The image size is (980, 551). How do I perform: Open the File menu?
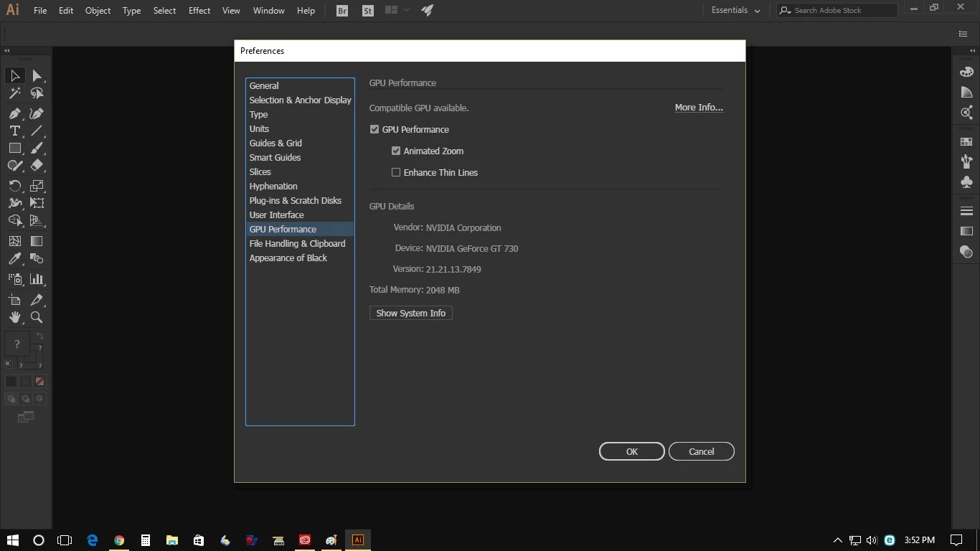coord(40,10)
